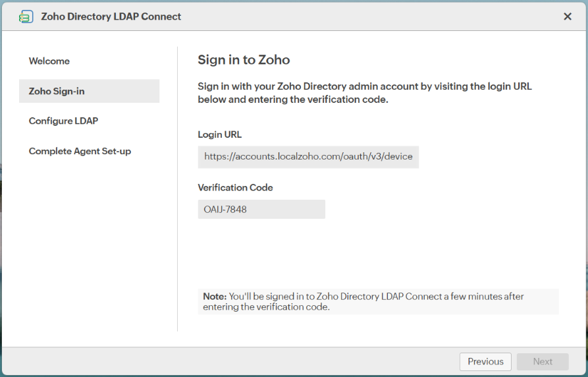
Task: Click the accounts.localzoho.com URL text
Action: coord(308,158)
